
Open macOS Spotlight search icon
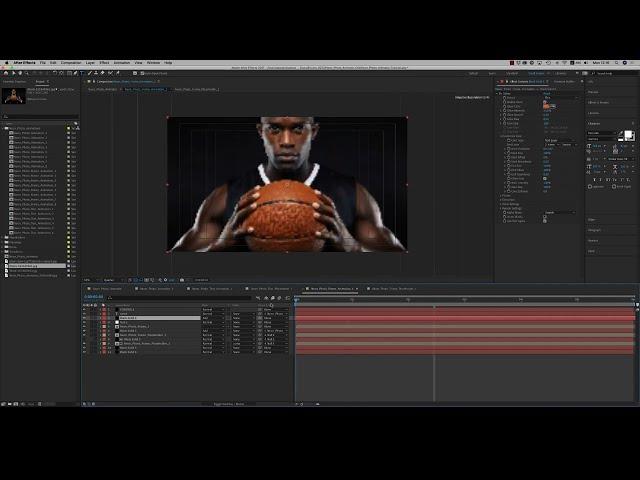pos(616,63)
